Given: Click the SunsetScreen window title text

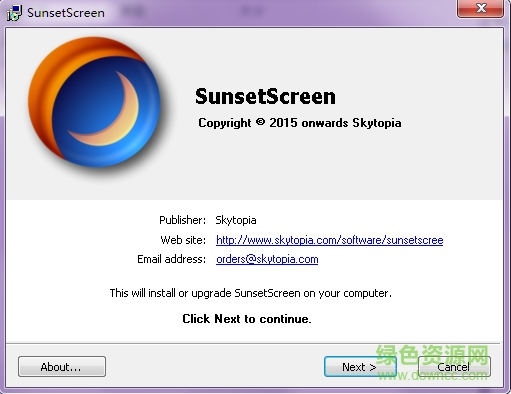Looking at the screenshot, I should [x=66, y=13].
